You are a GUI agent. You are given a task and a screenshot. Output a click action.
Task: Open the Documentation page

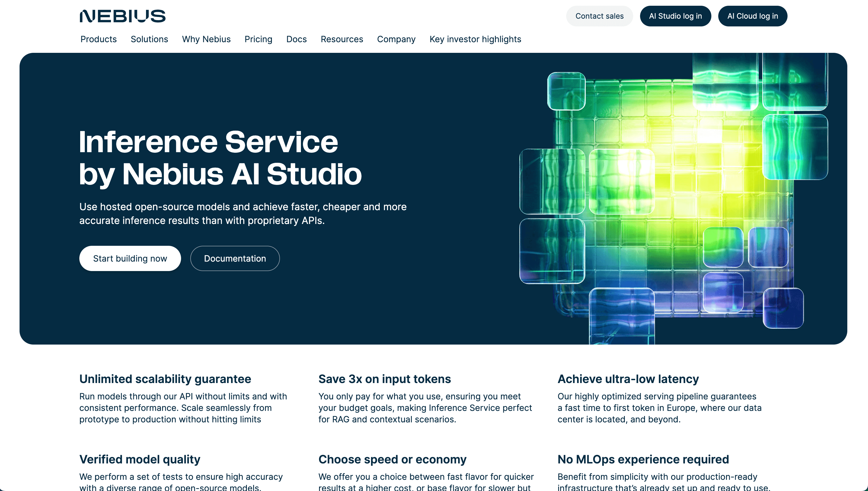[x=235, y=258]
